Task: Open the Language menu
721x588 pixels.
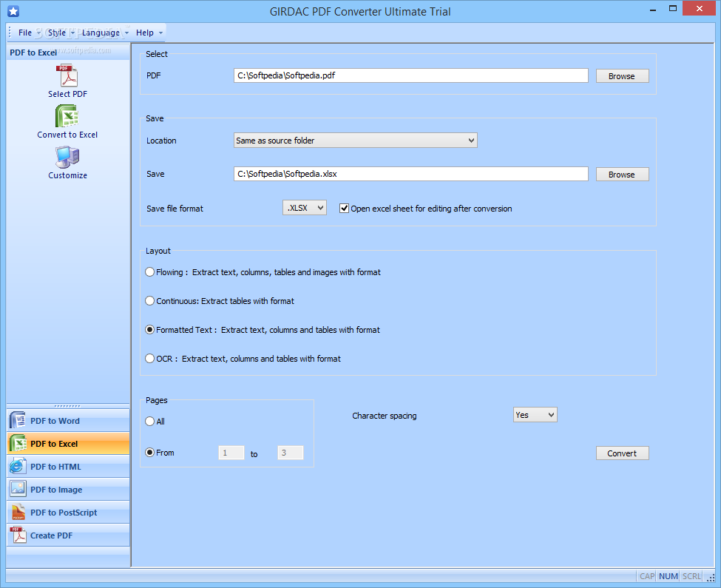Action: click(101, 33)
